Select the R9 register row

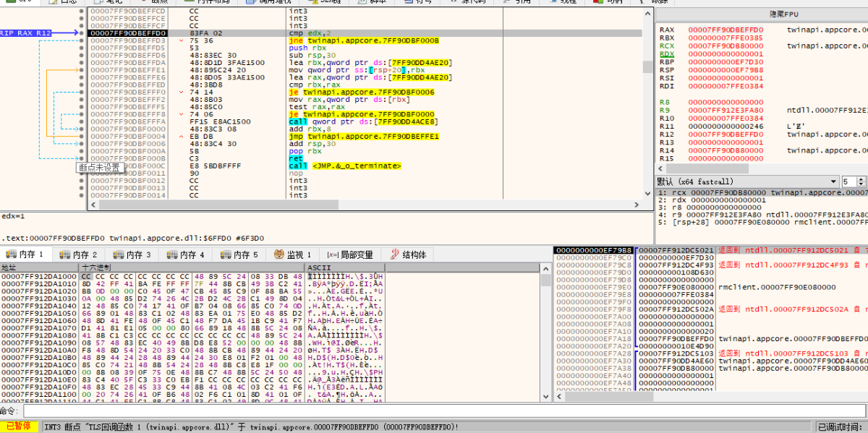(x=763, y=110)
